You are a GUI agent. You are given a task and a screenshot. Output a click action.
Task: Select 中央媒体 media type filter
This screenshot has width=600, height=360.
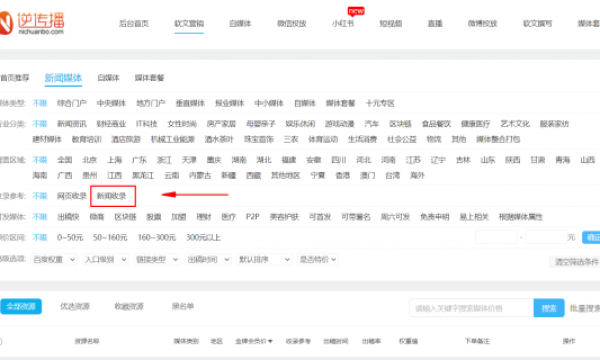click(x=111, y=103)
